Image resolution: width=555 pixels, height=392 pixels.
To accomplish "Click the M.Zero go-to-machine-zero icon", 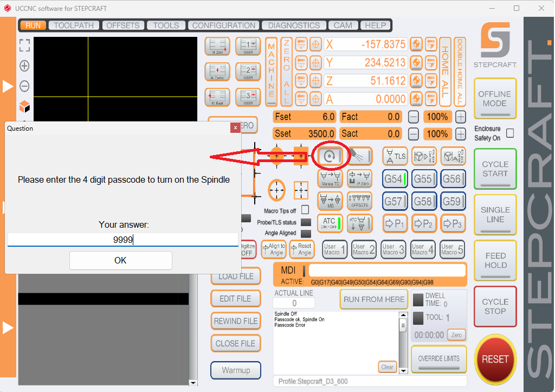I will coord(217,47).
